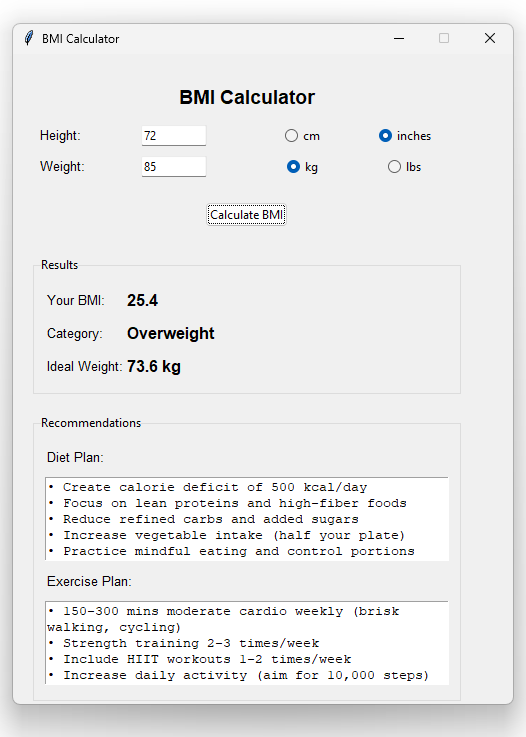This screenshot has width=526, height=737.
Task: Minimize the BMI Calculator window
Action: coord(399,38)
